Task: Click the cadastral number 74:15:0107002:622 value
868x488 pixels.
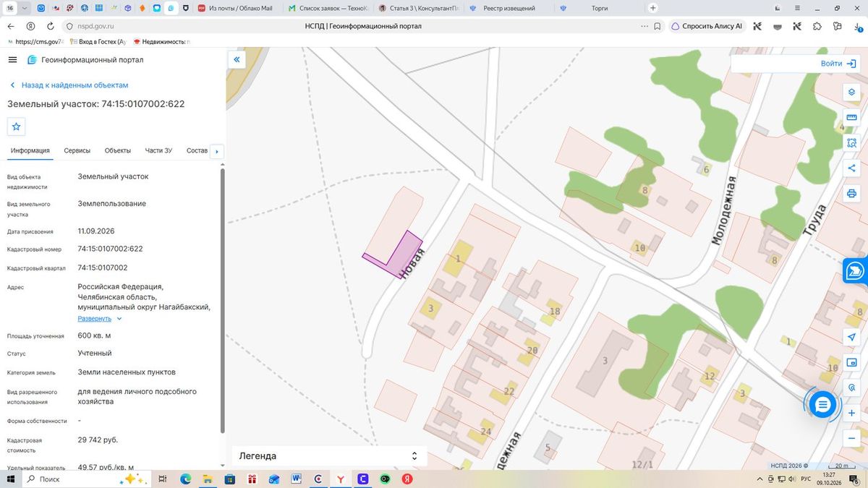Action: (110, 249)
